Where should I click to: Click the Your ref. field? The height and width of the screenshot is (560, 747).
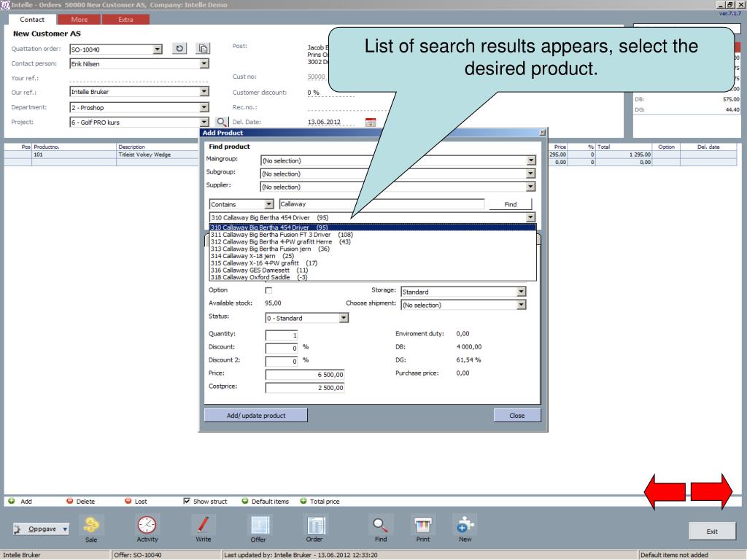click(x=139, y=78)
